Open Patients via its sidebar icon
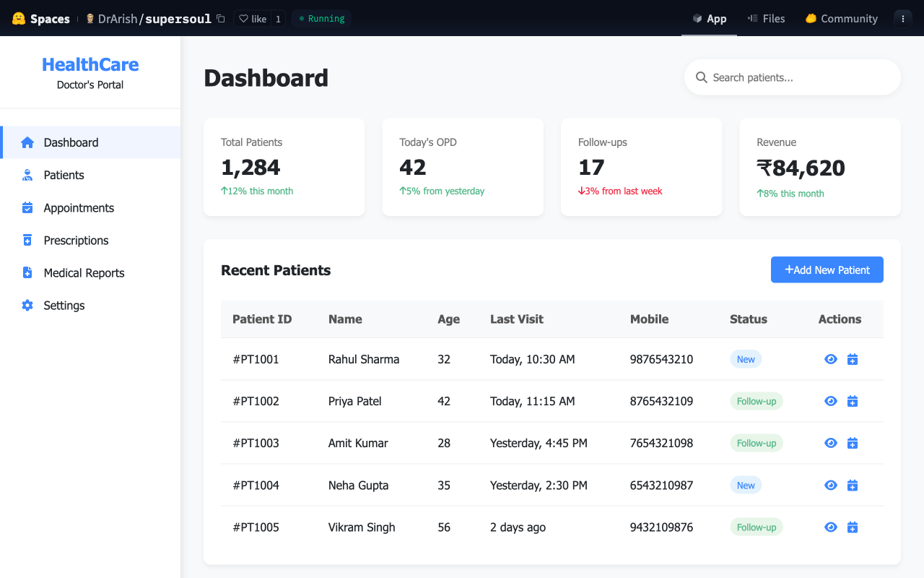This screenshot has height=578, width=924. (27, 175)
